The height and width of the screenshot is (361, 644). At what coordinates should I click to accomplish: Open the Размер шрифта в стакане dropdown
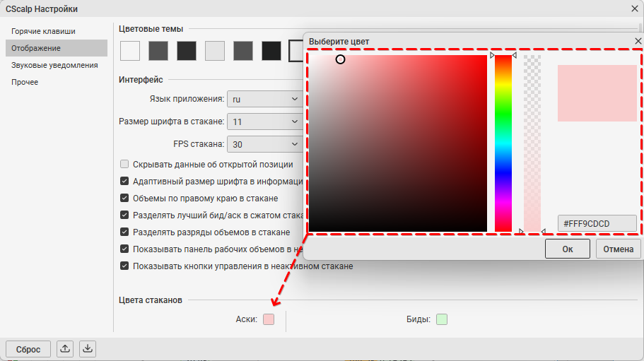tap(265, 122)
